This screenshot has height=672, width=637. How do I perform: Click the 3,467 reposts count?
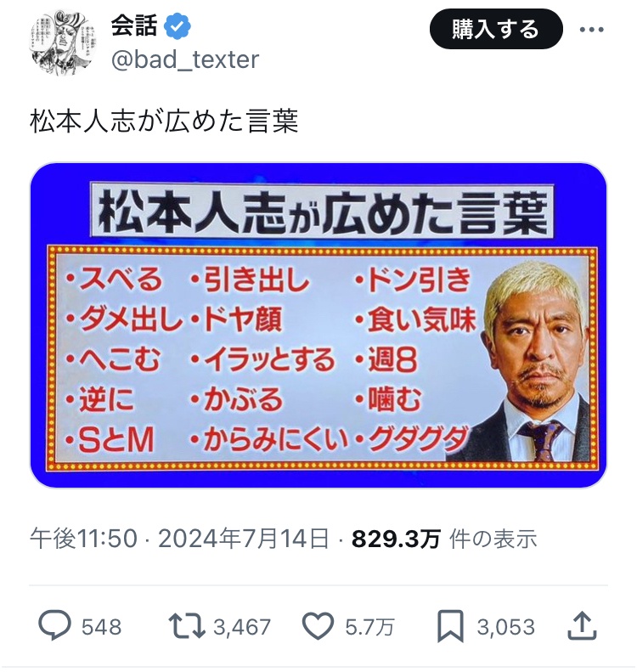click(242, 627)
